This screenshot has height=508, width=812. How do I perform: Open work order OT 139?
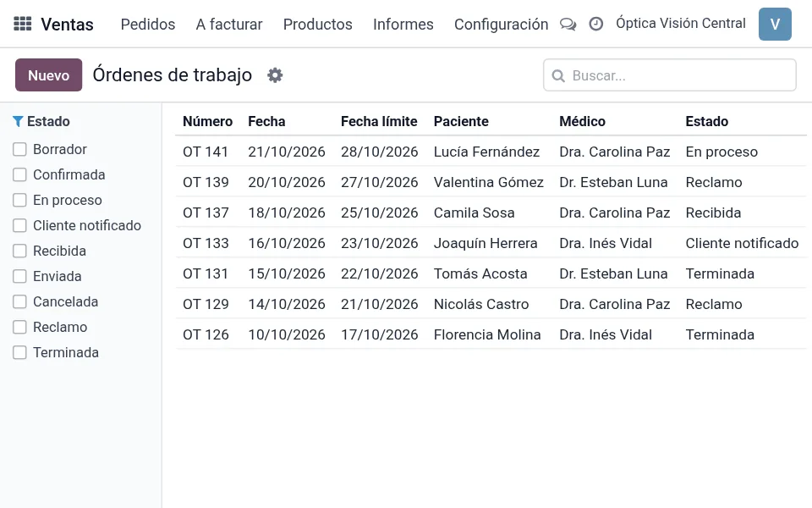pyautogui.click(x=206, y=183)
